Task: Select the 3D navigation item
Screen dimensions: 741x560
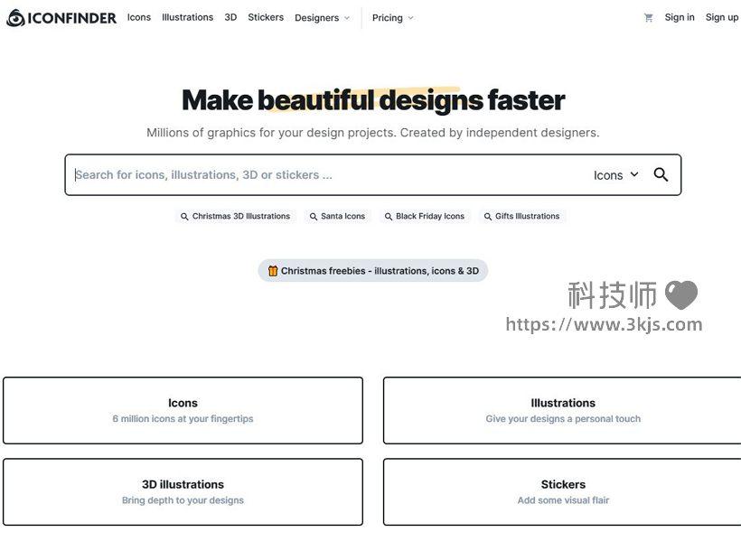Action: click(x=230, y=17)
